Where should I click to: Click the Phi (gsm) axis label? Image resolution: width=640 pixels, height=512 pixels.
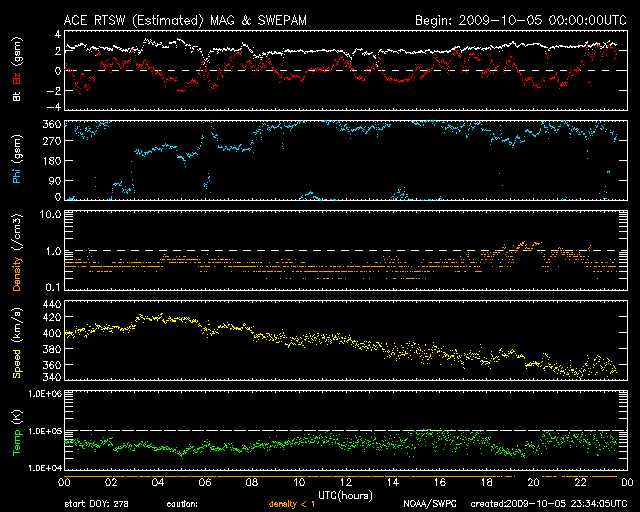17,158
